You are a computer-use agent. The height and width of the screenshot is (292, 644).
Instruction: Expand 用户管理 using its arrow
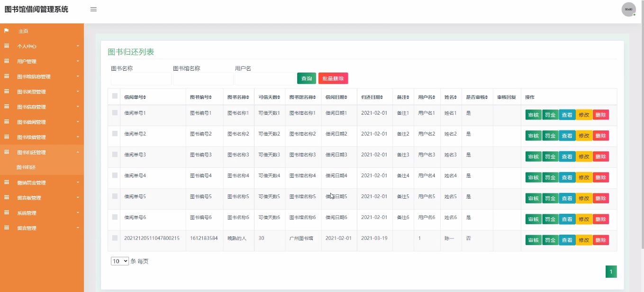[78, 61]
